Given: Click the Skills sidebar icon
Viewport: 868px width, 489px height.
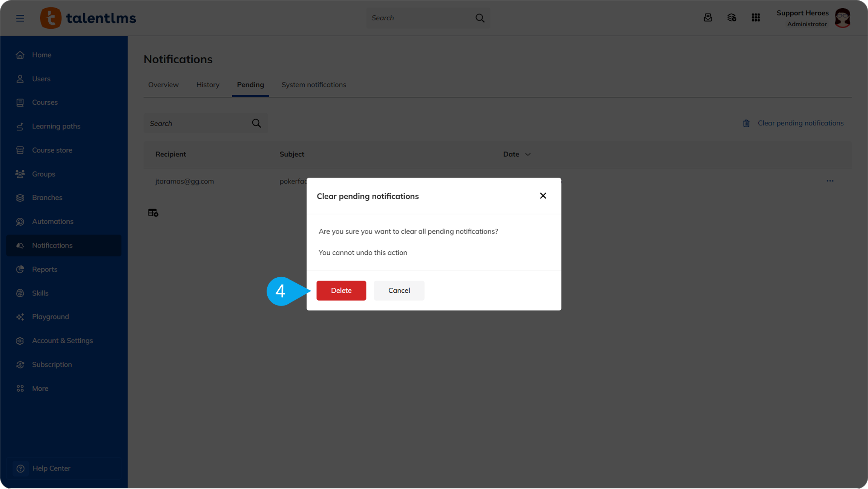Looking at the screenshot, I should (20, 293).
